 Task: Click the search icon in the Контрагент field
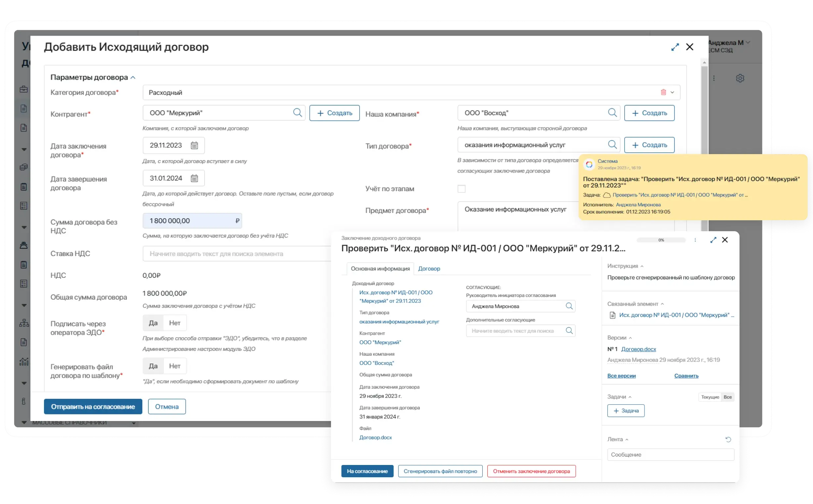coord(297,113)
